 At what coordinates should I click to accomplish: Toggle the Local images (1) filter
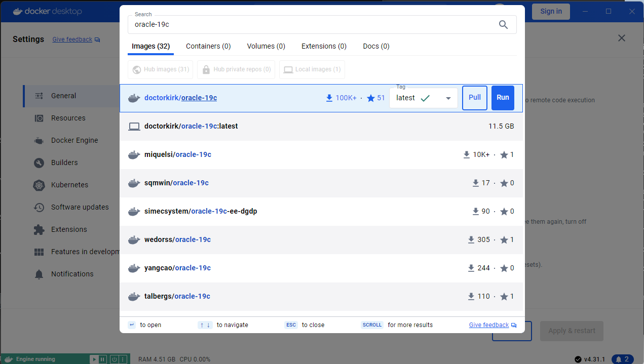(312, 69)
